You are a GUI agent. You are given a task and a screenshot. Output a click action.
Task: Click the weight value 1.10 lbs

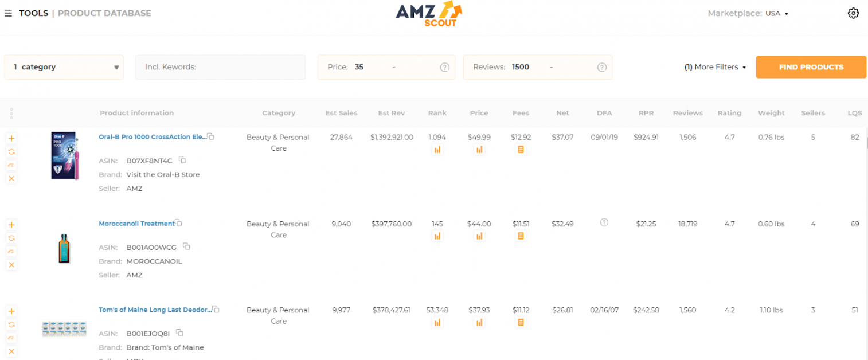tap(771, 310)
